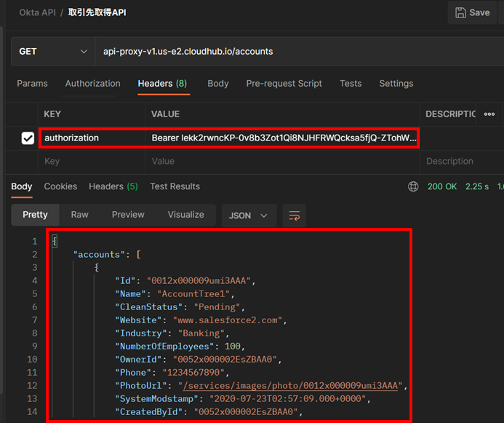Select the Pre-request Script tab
The height and width of the screenshot is (423, 504).
click(x=284, y=84)
